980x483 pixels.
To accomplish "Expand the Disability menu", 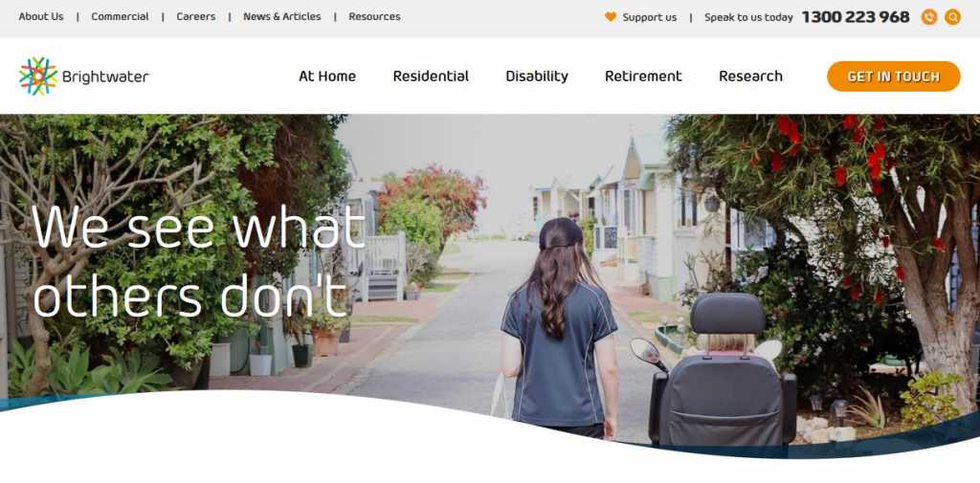I will coord(537,77).
